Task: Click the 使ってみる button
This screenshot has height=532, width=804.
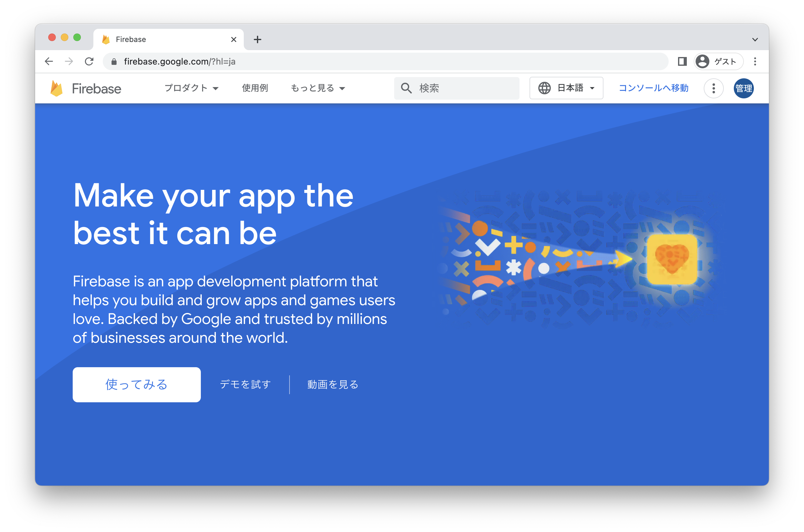Action: pyautogui.click(x=137, y=384)
